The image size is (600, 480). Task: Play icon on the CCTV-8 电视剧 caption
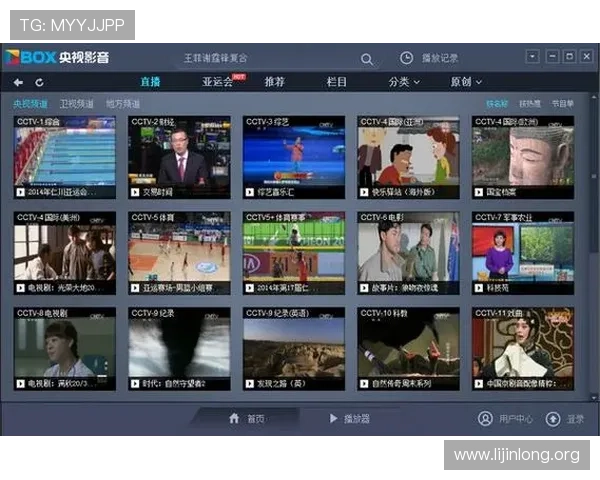pyautogui.click(x=21, y=384)
